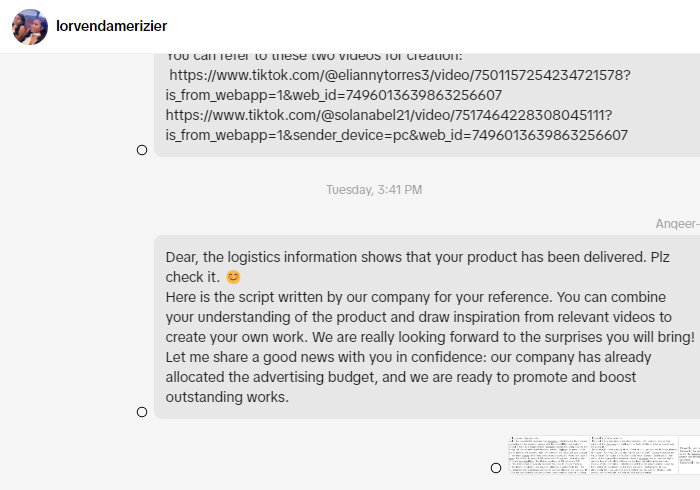Click the Tuesday, 3:41 PM timestamp
The image size is (700, 490).
click(x=374, y=190)
